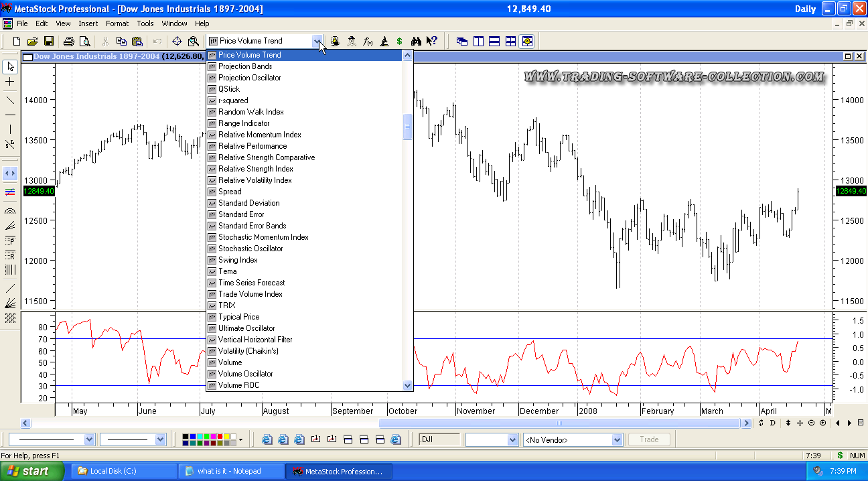Viewport: 868px width, 481px height.
Task: Choose Stochastic Oscillator from the indicator list
Action: pos(250,249)
